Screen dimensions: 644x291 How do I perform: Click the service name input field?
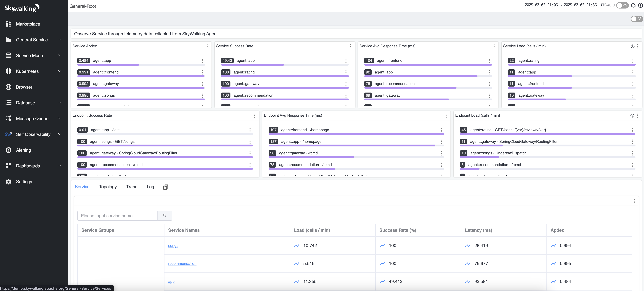click(x=117, y=216)
